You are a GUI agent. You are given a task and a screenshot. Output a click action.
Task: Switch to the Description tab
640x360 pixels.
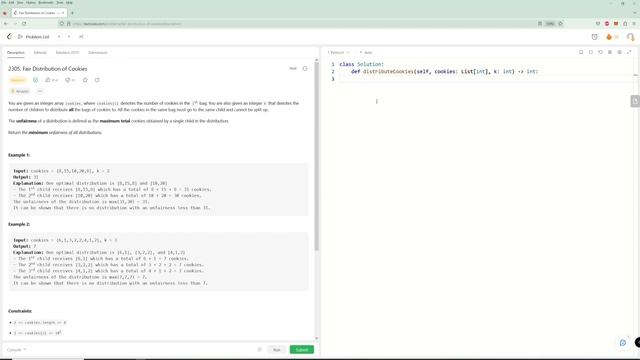(16, 53)
